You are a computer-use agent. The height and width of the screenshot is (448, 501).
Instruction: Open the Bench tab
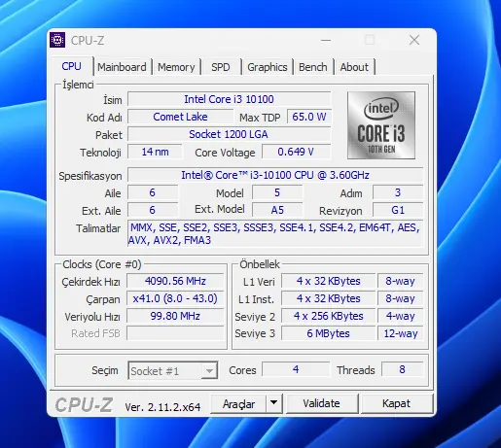point(313,67)
